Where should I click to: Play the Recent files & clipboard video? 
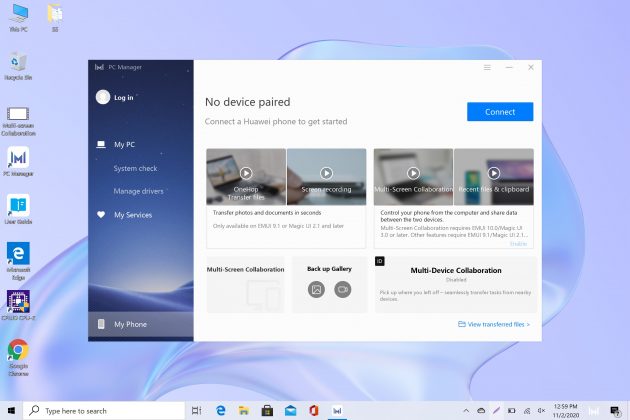coord(494,173)
